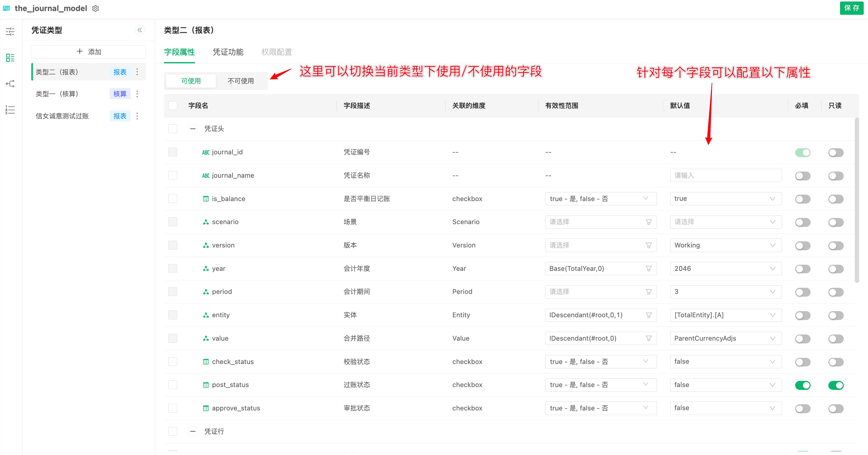The height and width of the screenshot is (455, 868).
Task: Collapse the 凭证头 group
Action: point(193,129)
